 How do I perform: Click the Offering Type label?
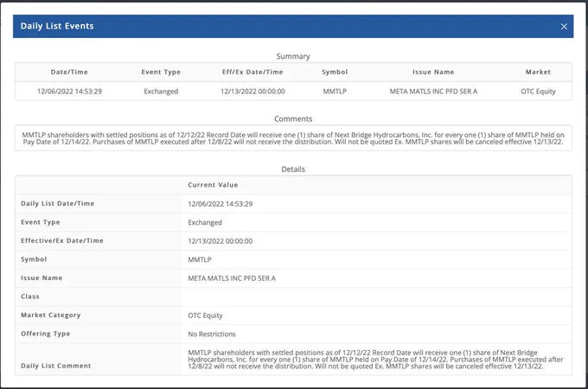pyautogui.click(x=45, y=334)
